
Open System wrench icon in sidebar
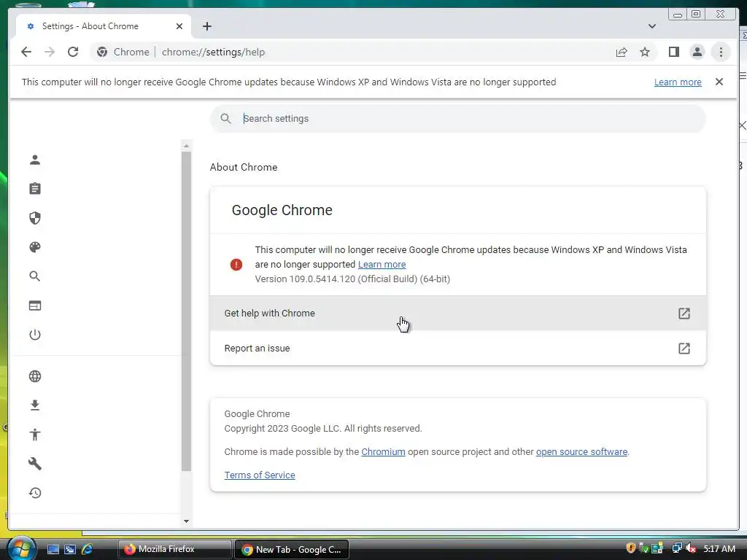(35, 463)
